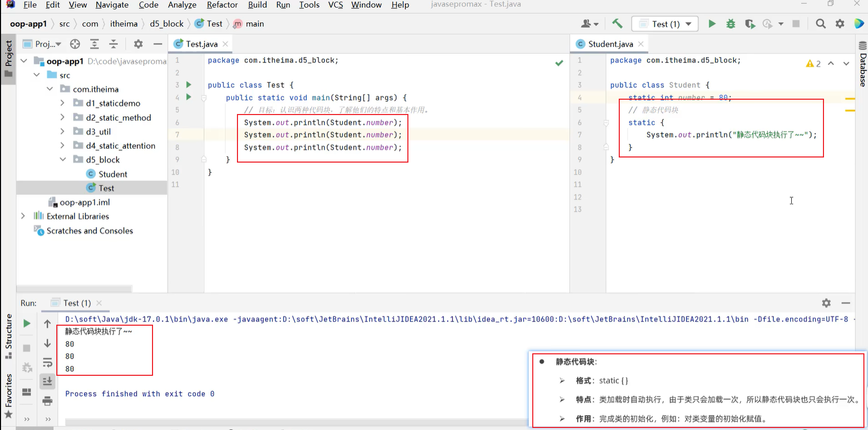The width and height of the screenshot is (868, 430).
Task: Click the code analysis green checkmark
Action: pos(559,63)
